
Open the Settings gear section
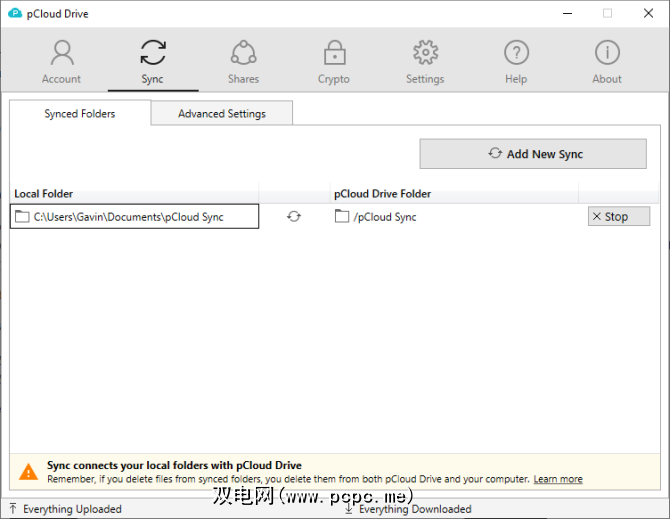point(425,62)
